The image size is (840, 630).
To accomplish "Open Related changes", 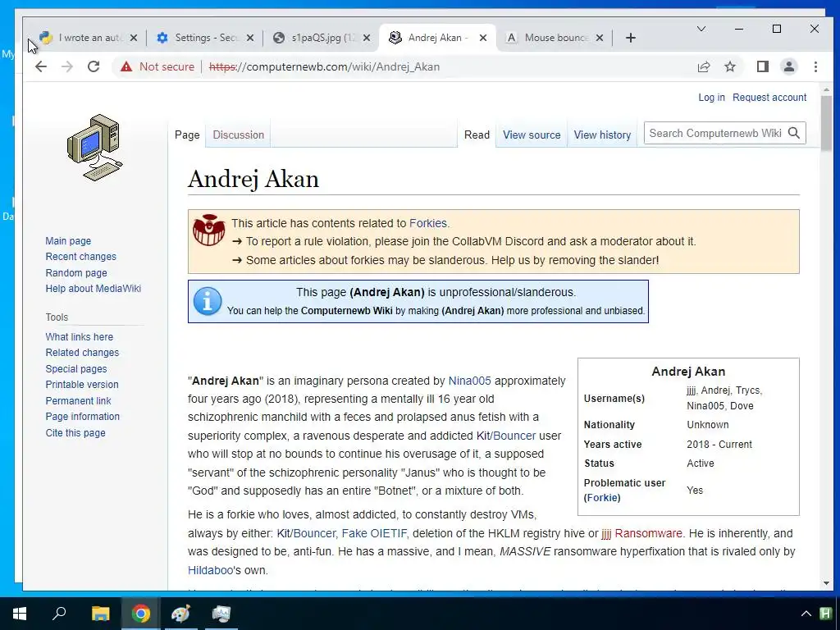I will (x=82, y=353).
